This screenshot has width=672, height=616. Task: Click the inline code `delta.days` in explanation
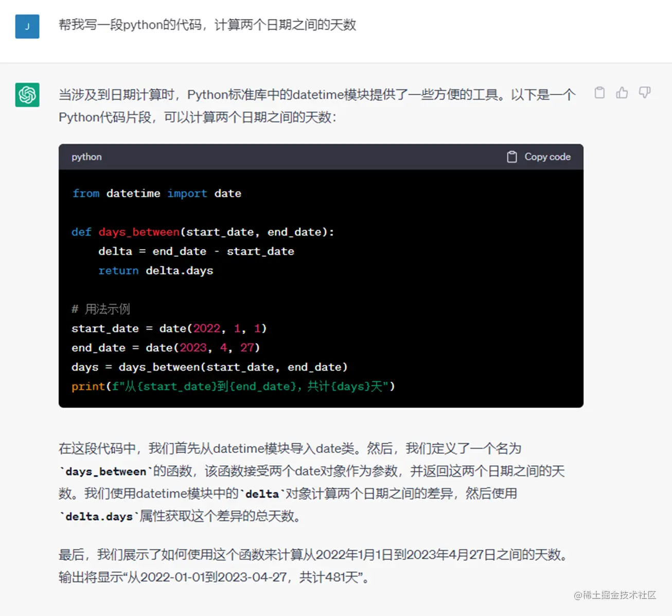[99, 516]
